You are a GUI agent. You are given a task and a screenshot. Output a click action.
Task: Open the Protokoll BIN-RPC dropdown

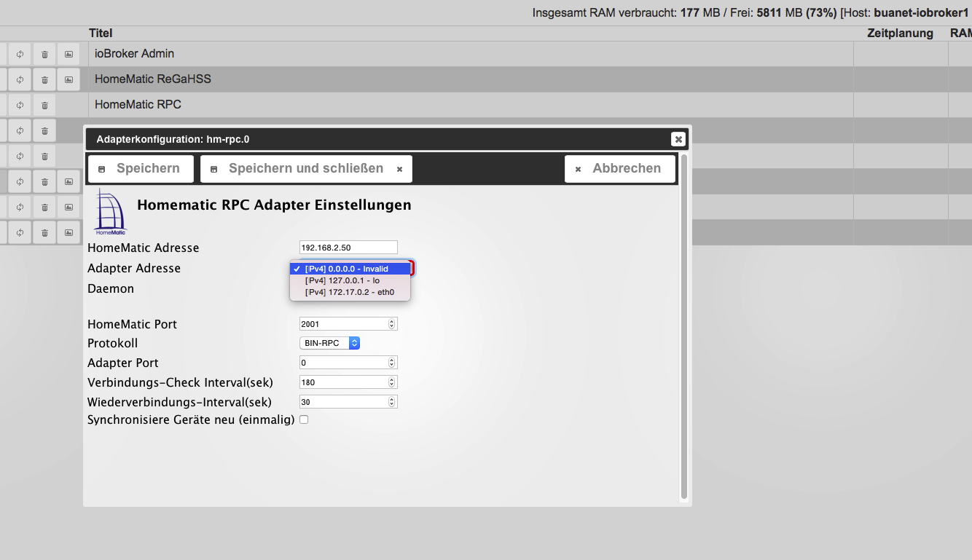pyautogui.click(x=329, y=343)
